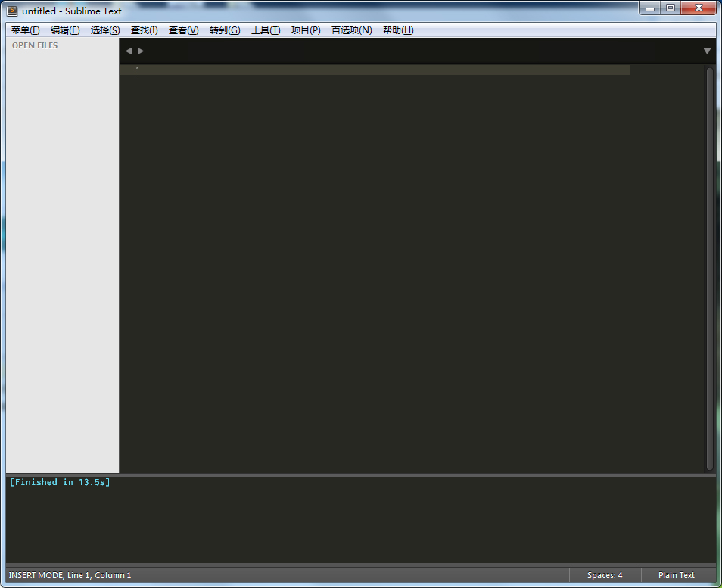Click the editor vertical scrollbar
This screenshot has height=588, width=722.
710,269
